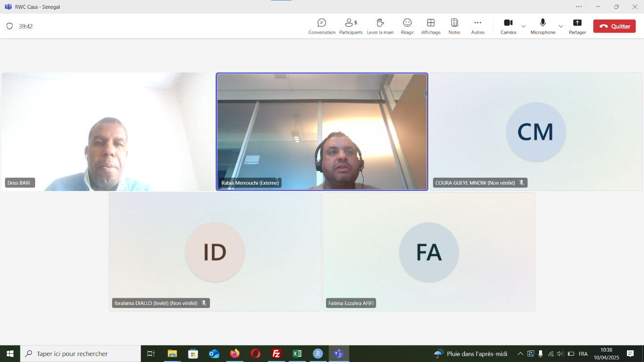
Task: Share screen with Partager
Action: point(577,26)
